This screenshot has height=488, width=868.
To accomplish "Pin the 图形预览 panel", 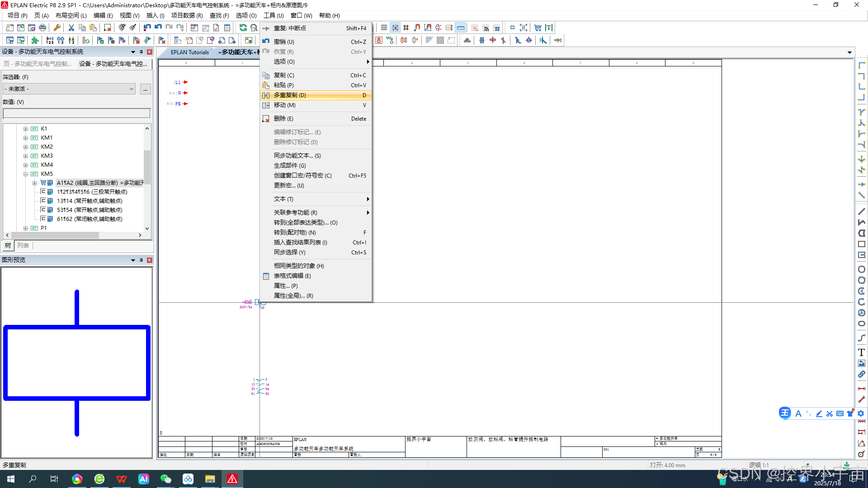I will (141, 260).
